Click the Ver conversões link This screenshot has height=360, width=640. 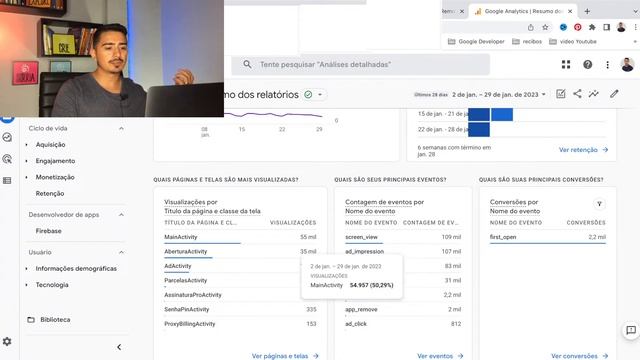coord(579,356)
